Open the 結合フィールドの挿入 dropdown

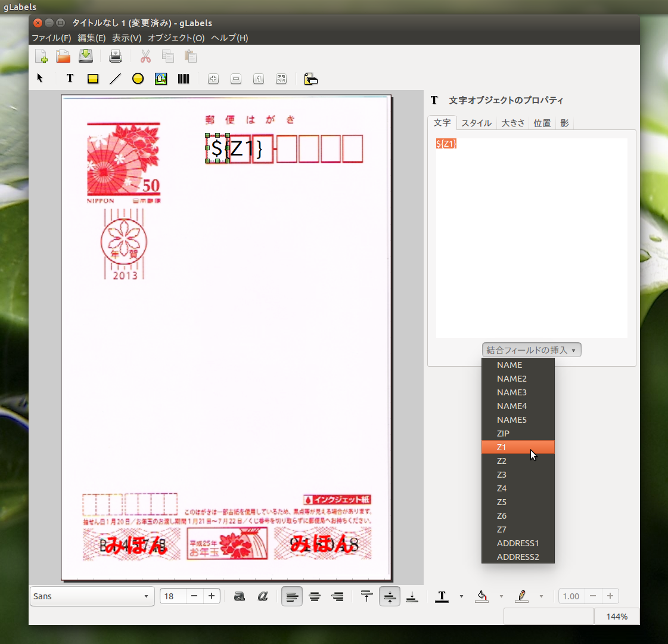(x=532, y=350)
